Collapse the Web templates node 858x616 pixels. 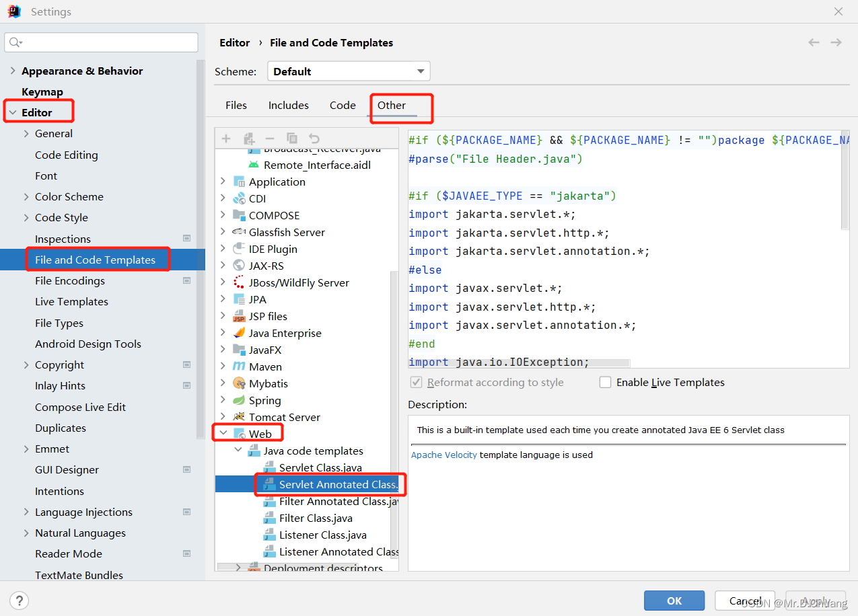[223, 434]
